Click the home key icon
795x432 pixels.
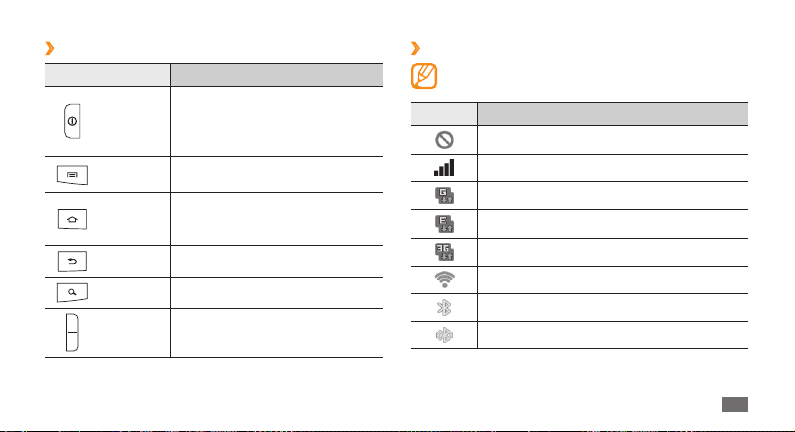pyautogui.click(x=72, y=220)
